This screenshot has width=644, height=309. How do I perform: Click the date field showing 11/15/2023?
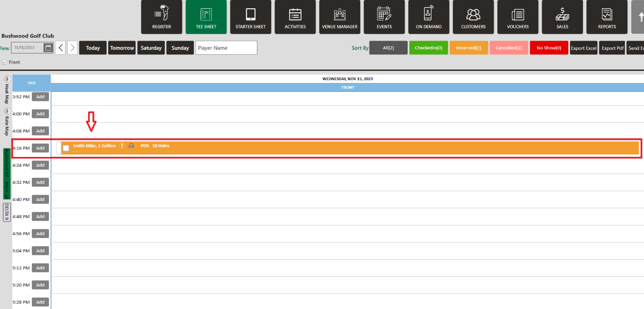27,48
